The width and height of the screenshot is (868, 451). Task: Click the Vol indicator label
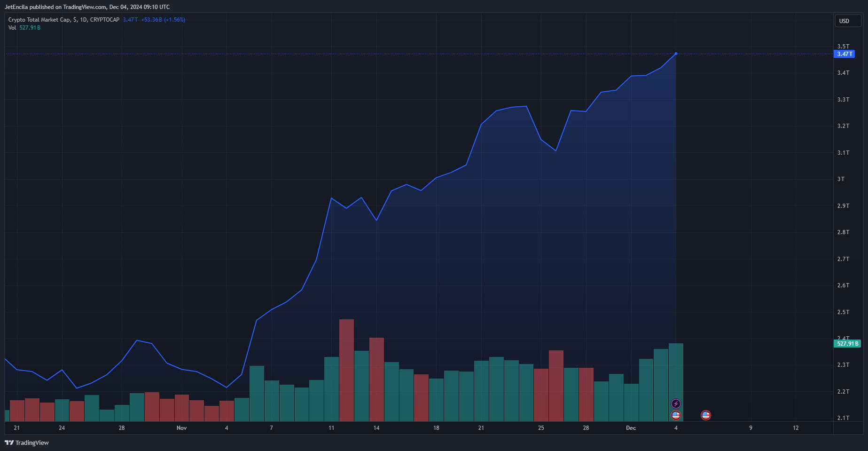pos(12,28)
